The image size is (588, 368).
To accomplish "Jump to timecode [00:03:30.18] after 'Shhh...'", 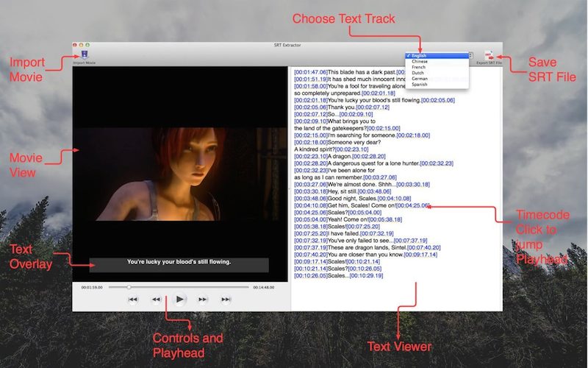I will point(413,185).
